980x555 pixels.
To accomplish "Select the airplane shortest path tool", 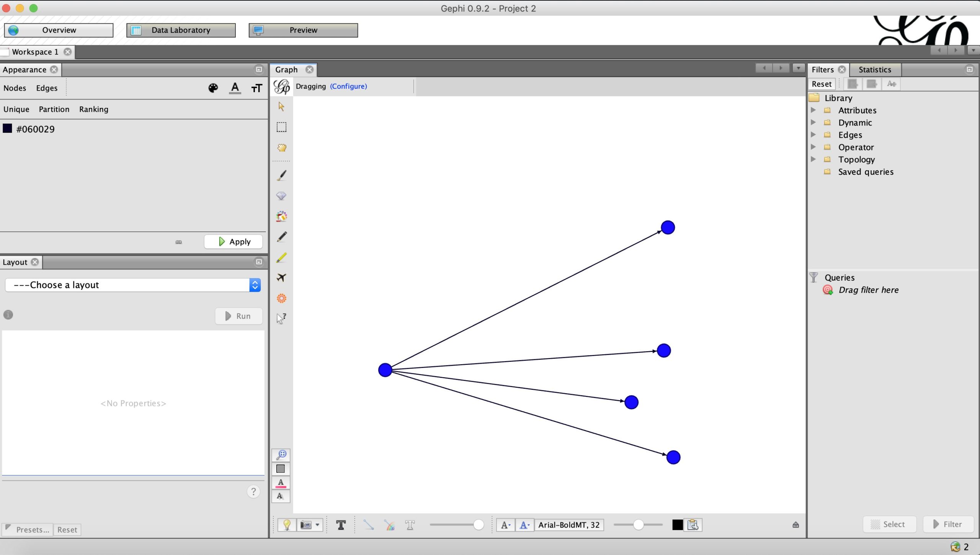I will (281, 278).
